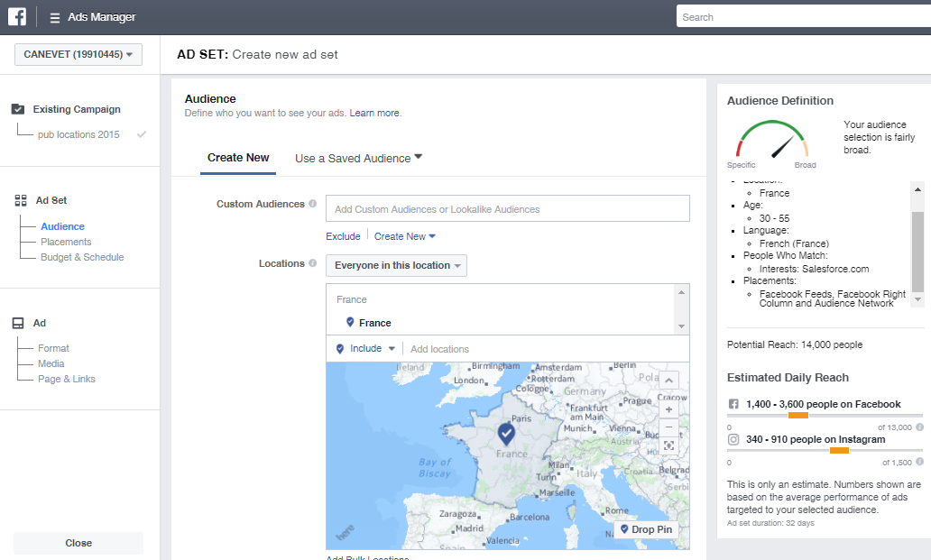The image size is (931, 560).
Task: Click the Ad section icon in the sidebar
Action: pos(18,324)
